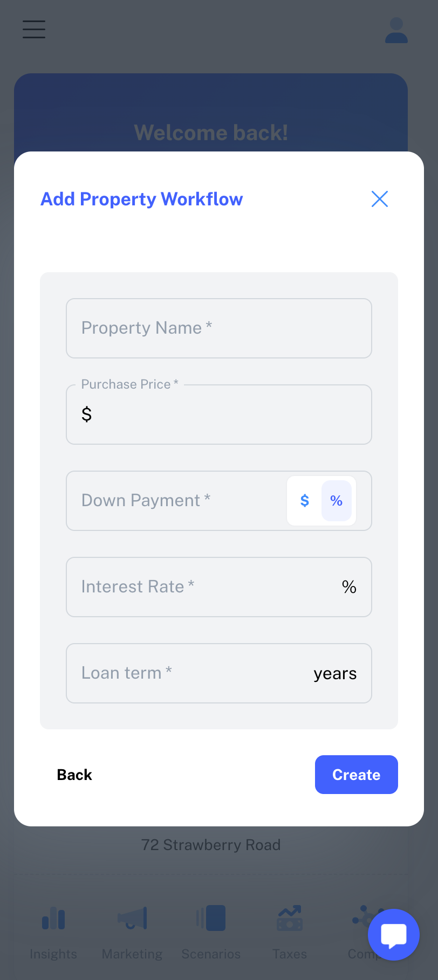Select the Insights tab label
Viewport: 438px width, 980px height.
pos(53,954)
